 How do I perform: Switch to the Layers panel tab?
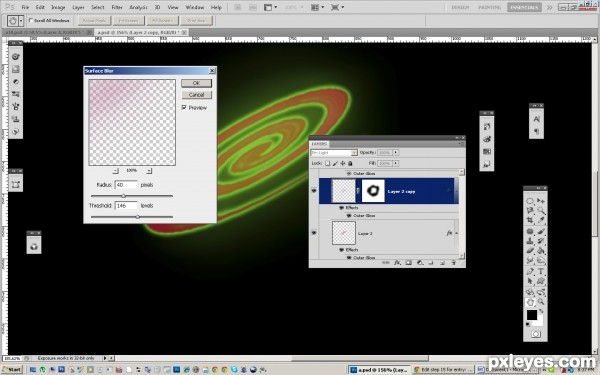tap(319, 144)
